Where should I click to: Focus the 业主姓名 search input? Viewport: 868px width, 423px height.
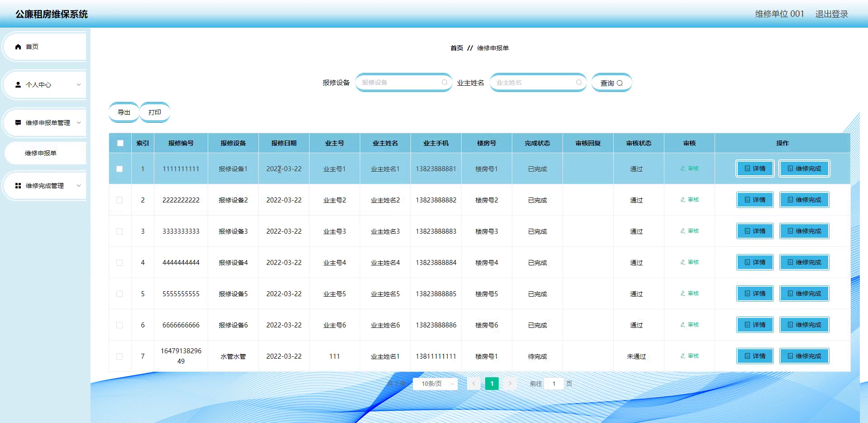(538, 82)
